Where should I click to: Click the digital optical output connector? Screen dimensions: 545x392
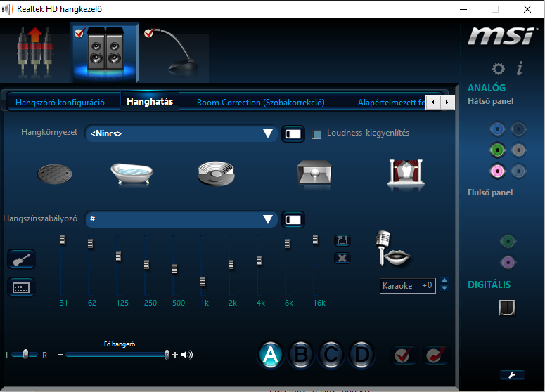(x=507, y=308)
